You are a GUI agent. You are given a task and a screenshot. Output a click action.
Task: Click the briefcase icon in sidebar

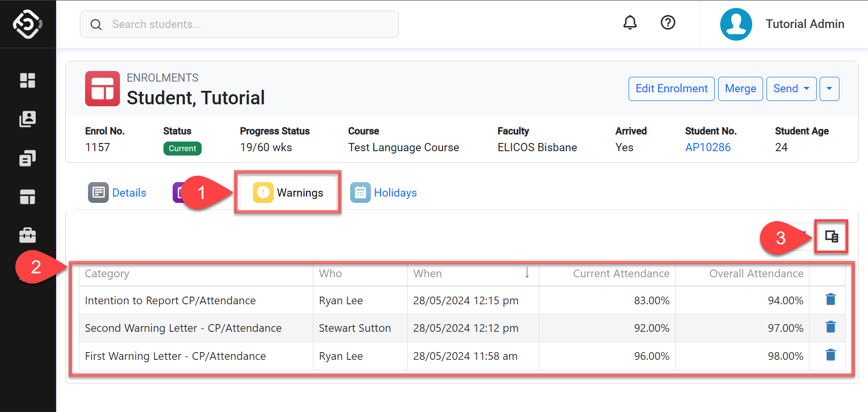click(28, 235)
